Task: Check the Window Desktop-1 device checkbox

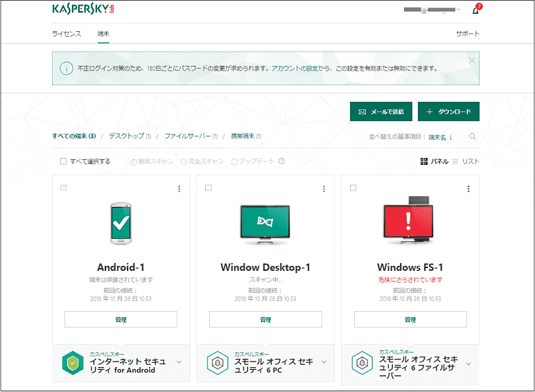Action: point(209,188)
